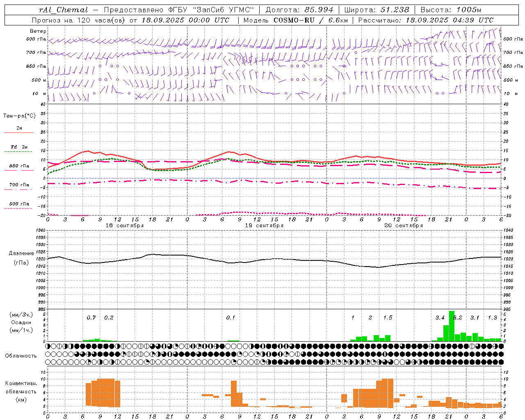Click the (мм/3ч.) unit label
Screen dimensions: 525x420
pos(21,315)
